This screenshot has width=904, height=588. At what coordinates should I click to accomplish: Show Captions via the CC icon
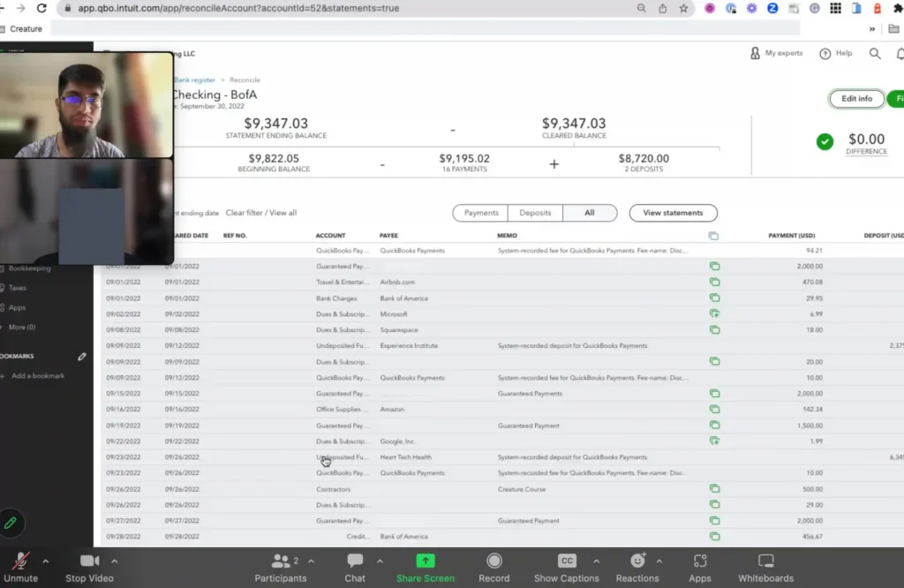point(567,561)
